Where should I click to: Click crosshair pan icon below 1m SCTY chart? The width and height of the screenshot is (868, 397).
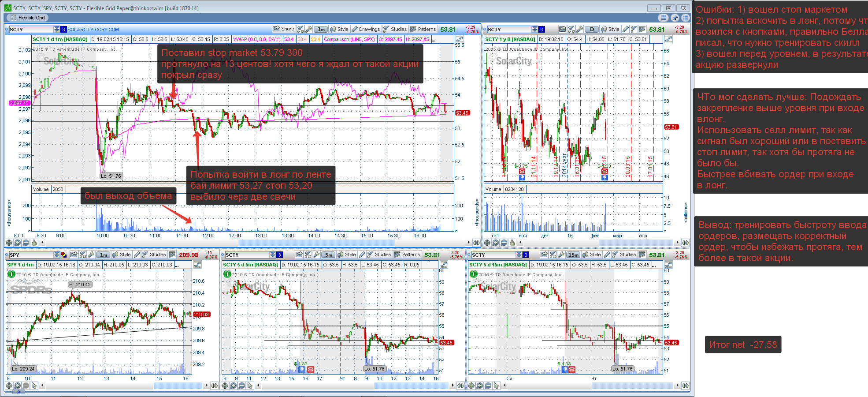[9, 243]
